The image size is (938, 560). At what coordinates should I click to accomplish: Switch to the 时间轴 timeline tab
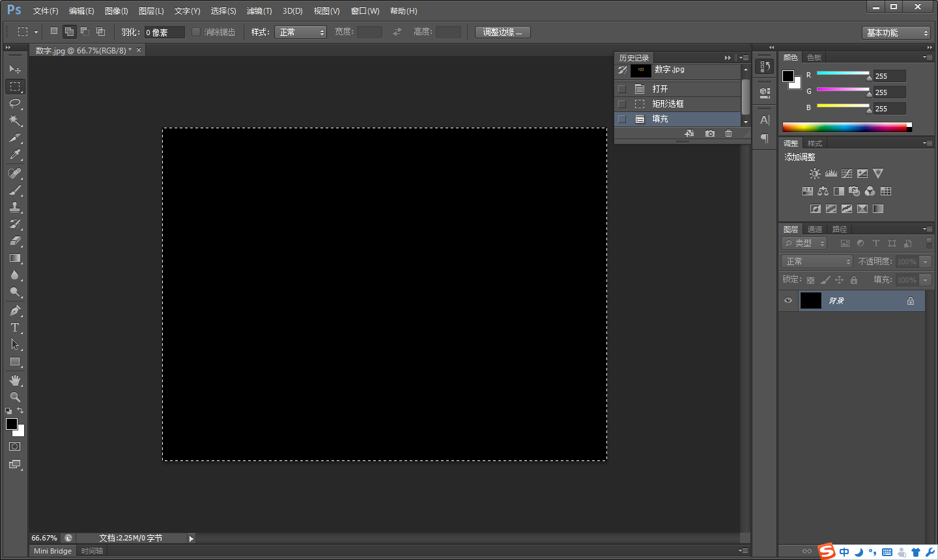[x=92, y=551]
